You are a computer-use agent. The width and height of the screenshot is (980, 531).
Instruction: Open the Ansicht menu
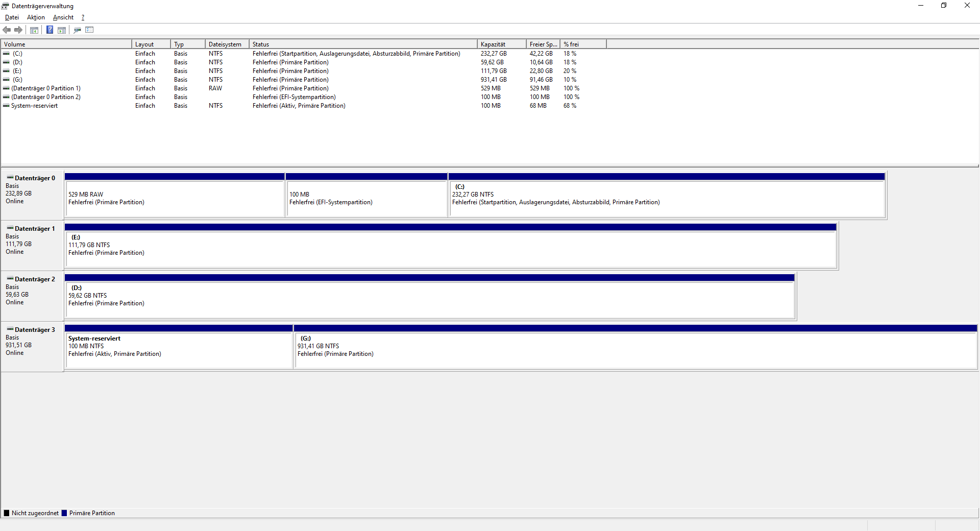point(63,17)
